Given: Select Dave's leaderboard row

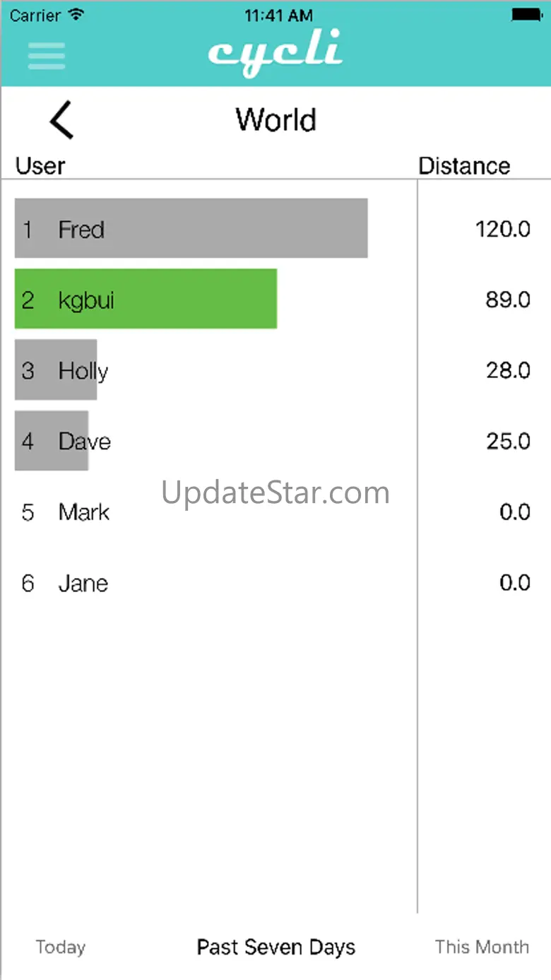Looking at the screenshot, I should (x=83, y=441).
